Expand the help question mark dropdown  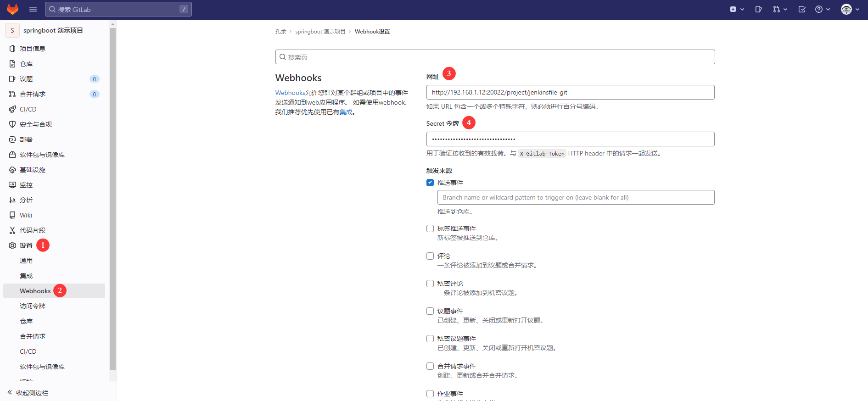(822, 9)
